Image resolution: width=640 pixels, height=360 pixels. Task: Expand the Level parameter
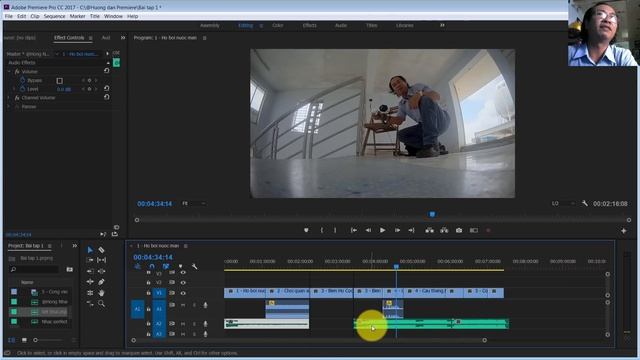(14, 89)
